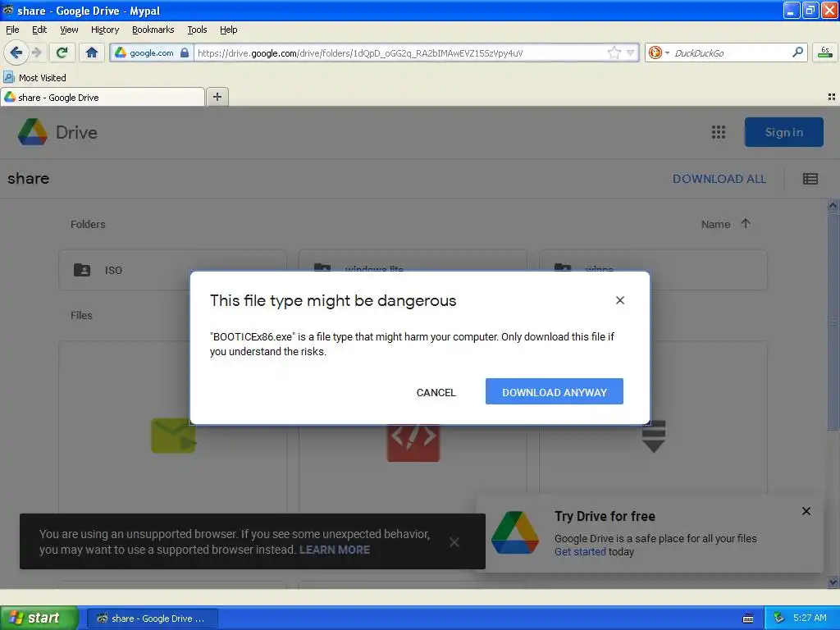
Task: Click the Google Drive logo
Action: pyautogui.click(x=57, y=132)
